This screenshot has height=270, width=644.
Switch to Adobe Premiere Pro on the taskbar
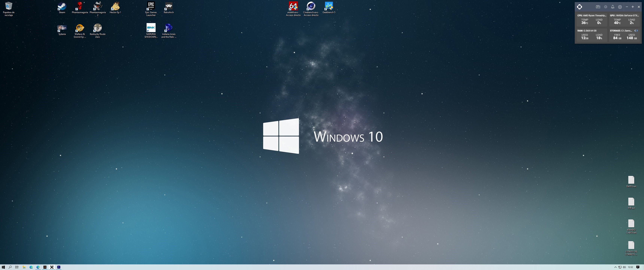pos(59,267)
